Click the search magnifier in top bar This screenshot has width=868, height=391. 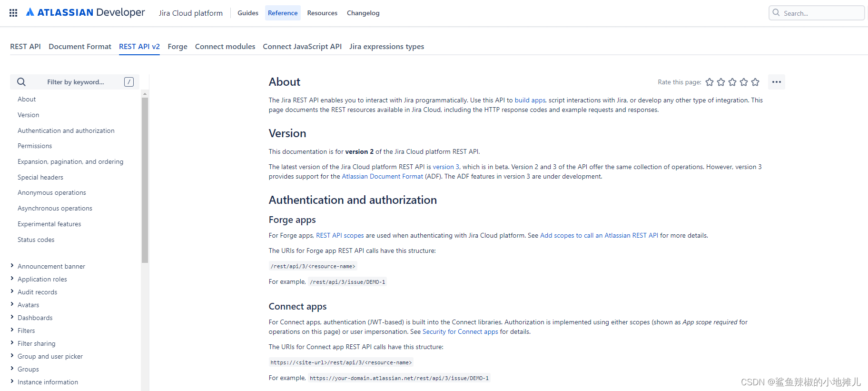pyautogui.click(x=776, y=13)
